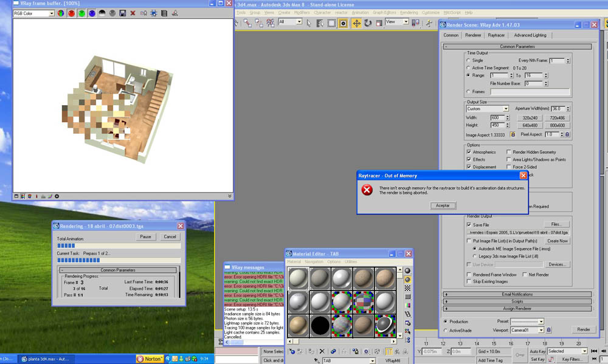
Task: Click track mouse while rendering icon
Action: pos(154,13)
